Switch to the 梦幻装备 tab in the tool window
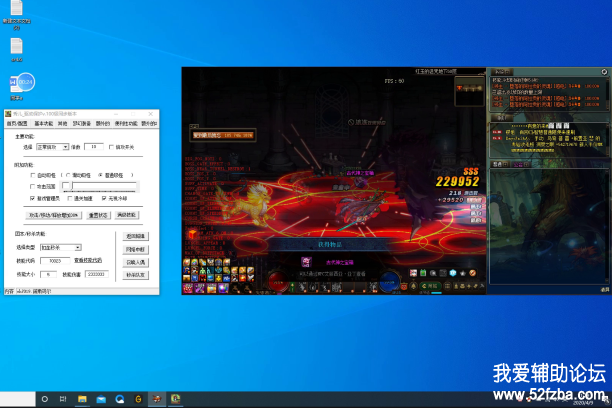 pos(82,123)
